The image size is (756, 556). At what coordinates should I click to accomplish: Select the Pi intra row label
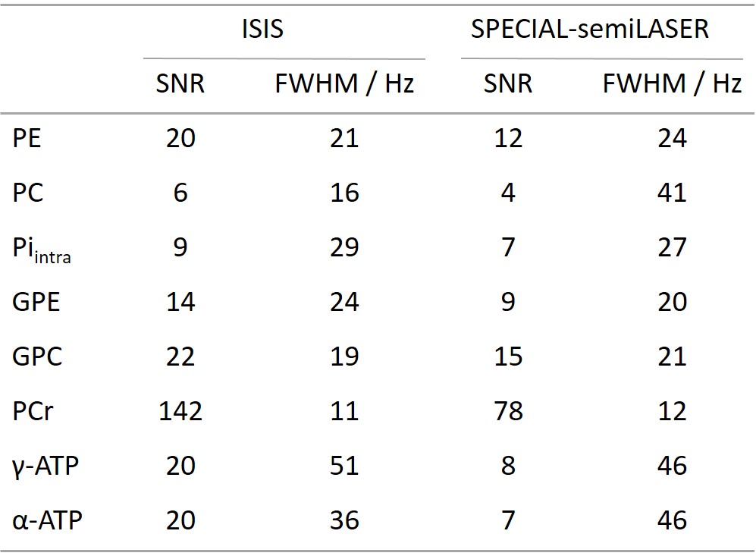point(42,249)
